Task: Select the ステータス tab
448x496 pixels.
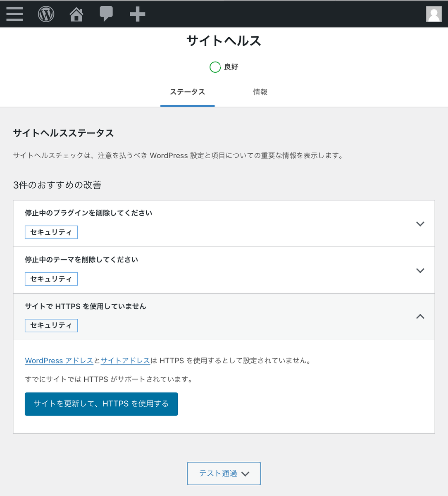Action: click(187, 92)
